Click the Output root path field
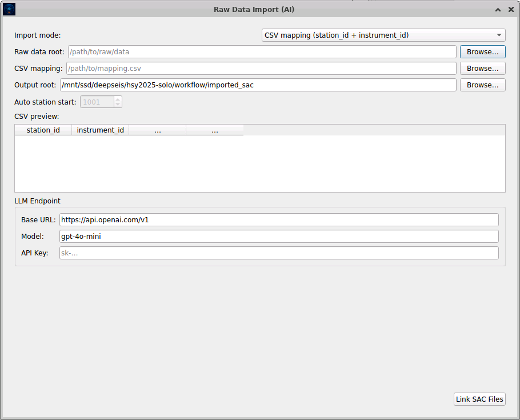The height and width of the screenshot is (420, 520). [258, 85]
